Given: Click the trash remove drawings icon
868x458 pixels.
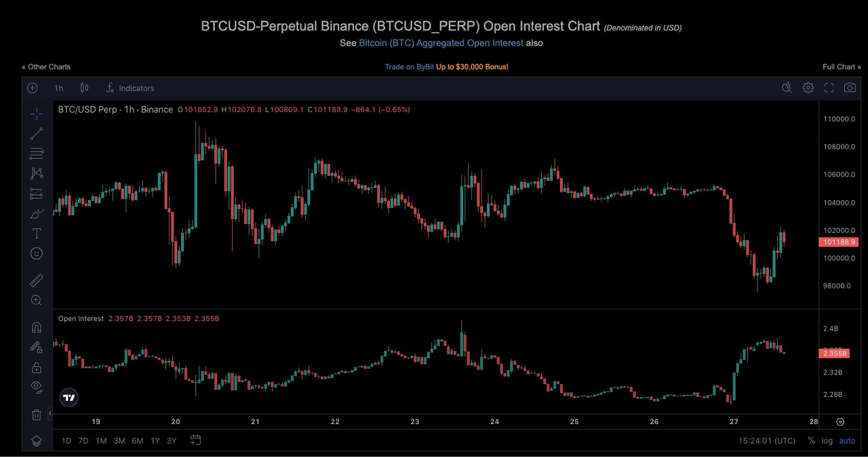Looking at the screenshot, I should [x=37, y=414].
